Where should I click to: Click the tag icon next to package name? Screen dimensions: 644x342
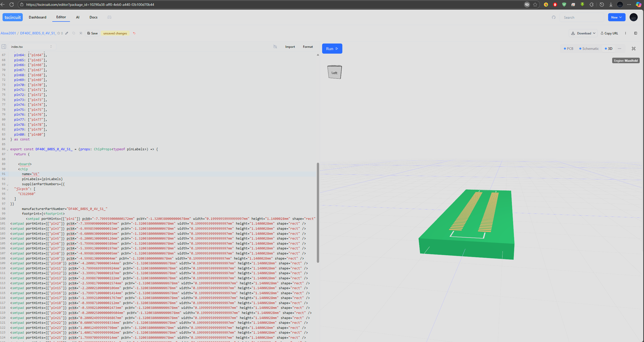pyautogui.click(x=74, y=33)
